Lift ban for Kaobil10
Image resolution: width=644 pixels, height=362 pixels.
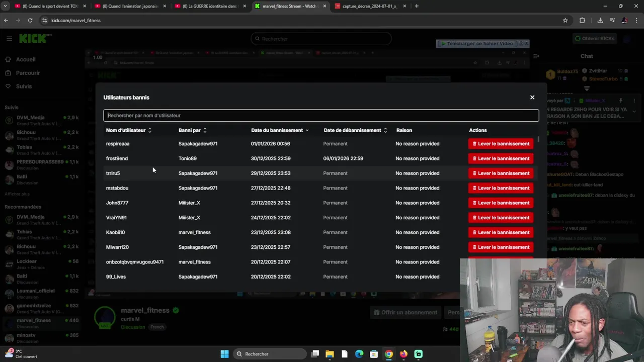(x=501, y=232)
